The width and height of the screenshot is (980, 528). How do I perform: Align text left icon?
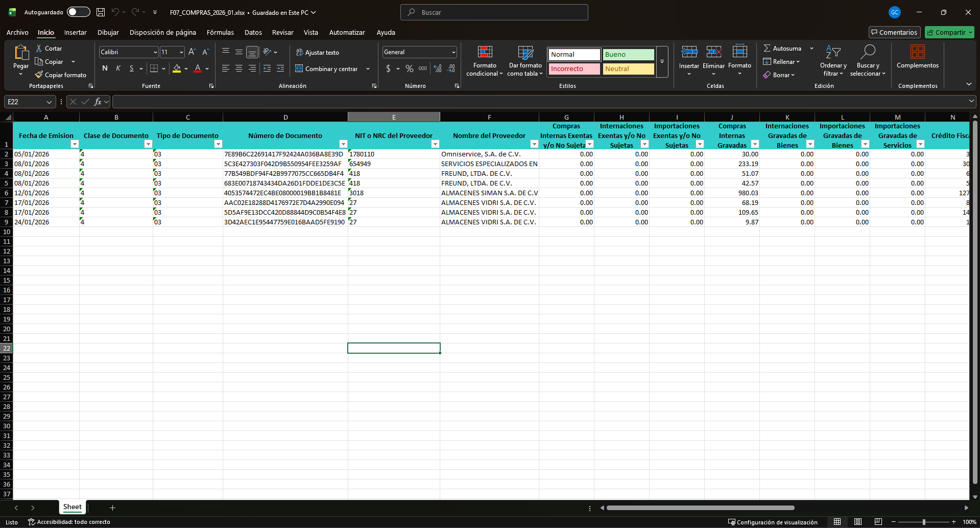click(225, 68)
